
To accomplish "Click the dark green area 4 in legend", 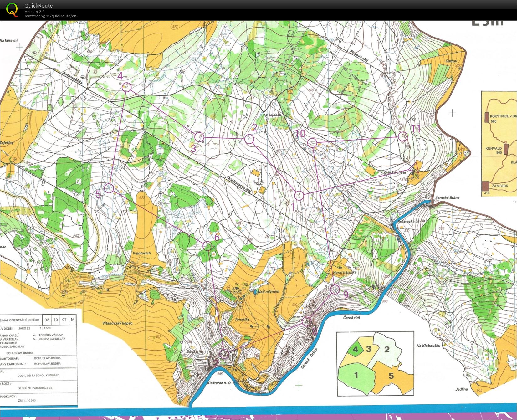I will [x=355, y=349].
